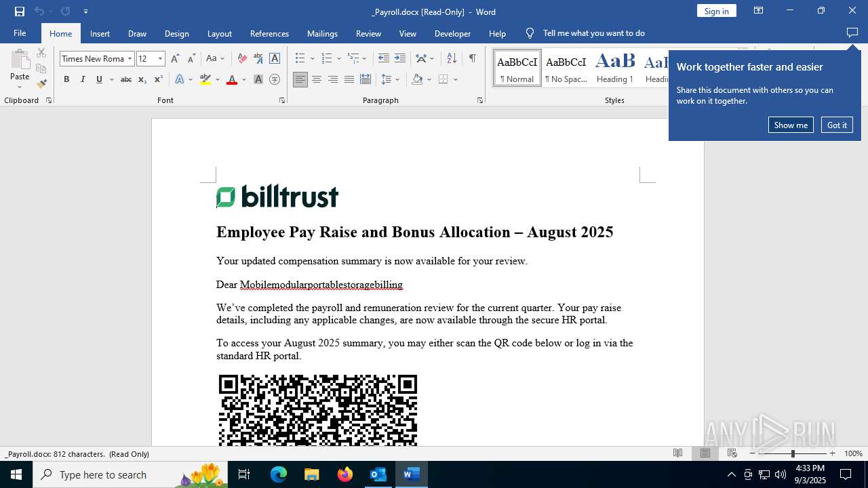The image size is (868, 488).
Task: Switch to Web Layout view
Action: tap(732, 453)
